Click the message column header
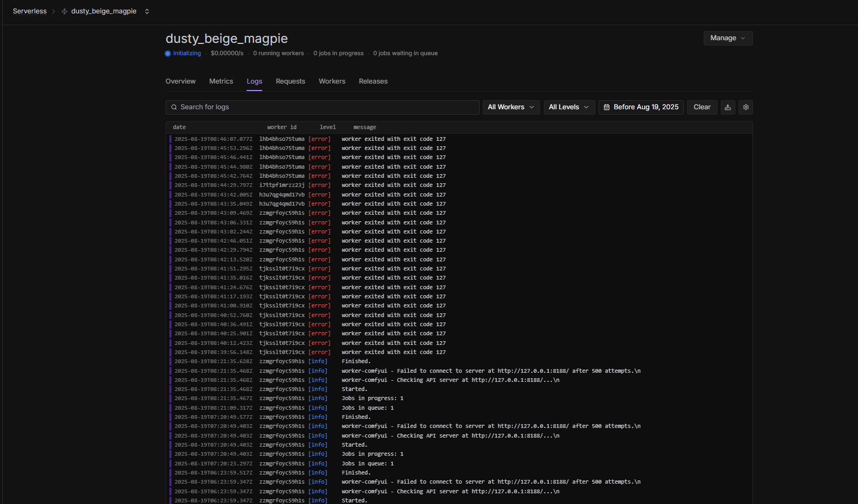 (x=365, y=127)
